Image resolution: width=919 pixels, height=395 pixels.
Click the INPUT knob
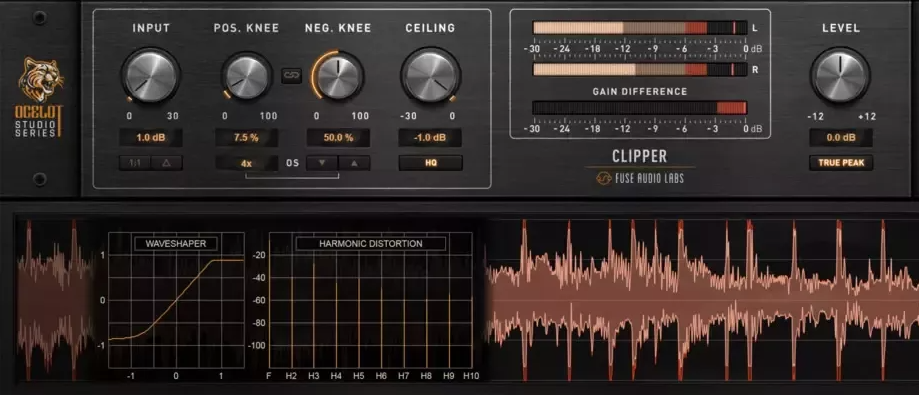tap(151, 76)
